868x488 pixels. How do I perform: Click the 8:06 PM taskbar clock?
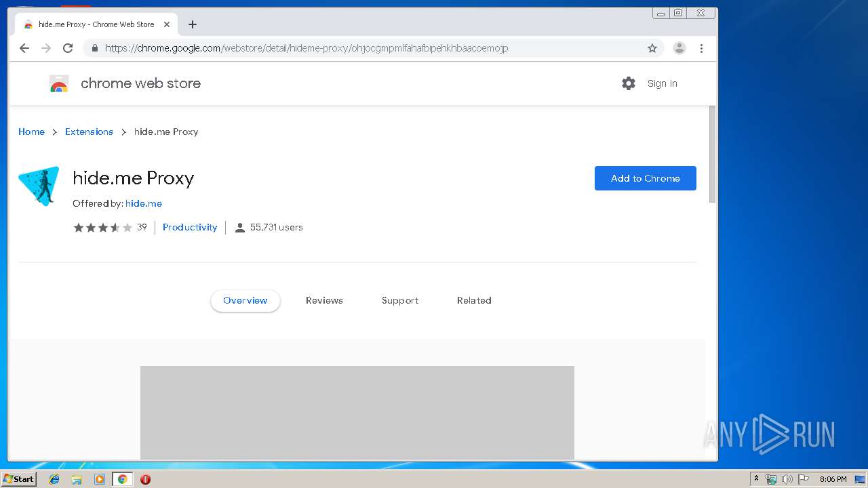point(833,479)
